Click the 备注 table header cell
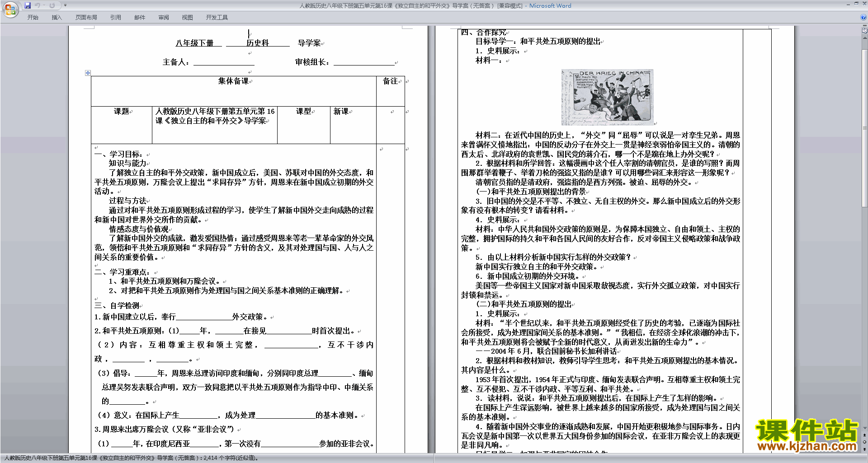 click(x=391, y=91)
